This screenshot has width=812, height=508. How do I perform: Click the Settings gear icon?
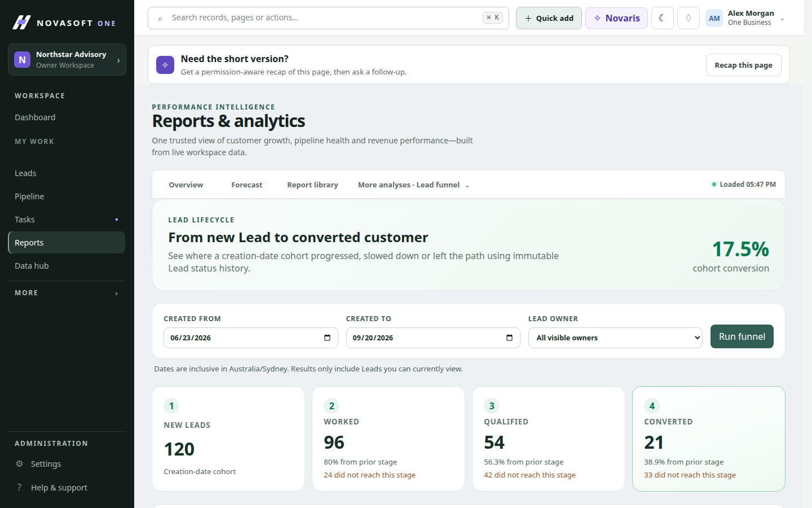[20, 463]
